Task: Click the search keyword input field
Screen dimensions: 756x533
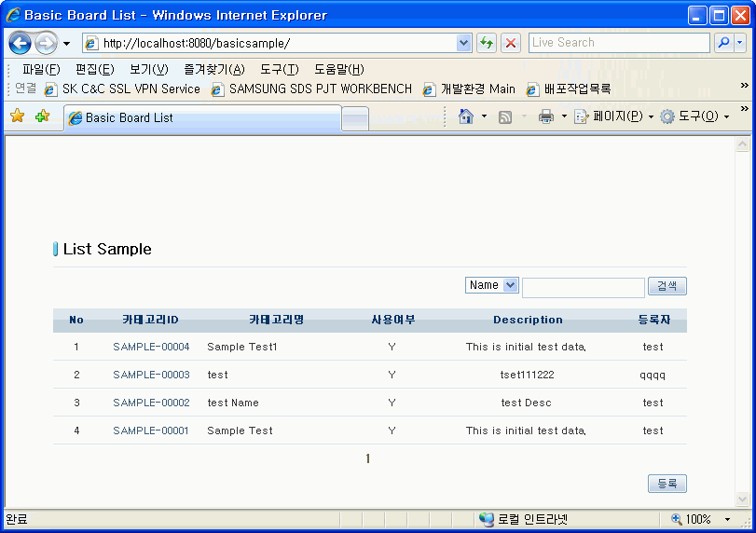Action: [x=583, y=287]
